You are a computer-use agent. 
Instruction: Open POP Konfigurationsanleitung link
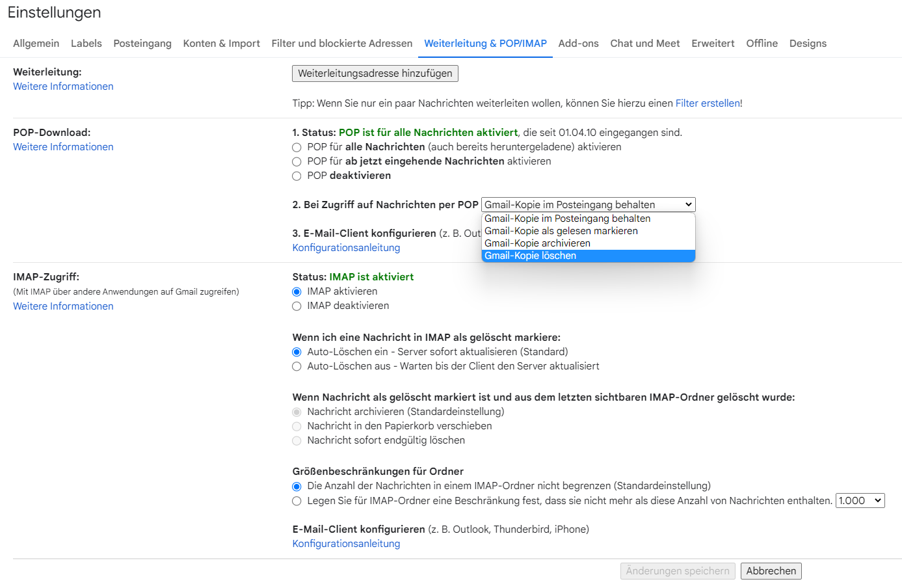(x=346, y=248)
